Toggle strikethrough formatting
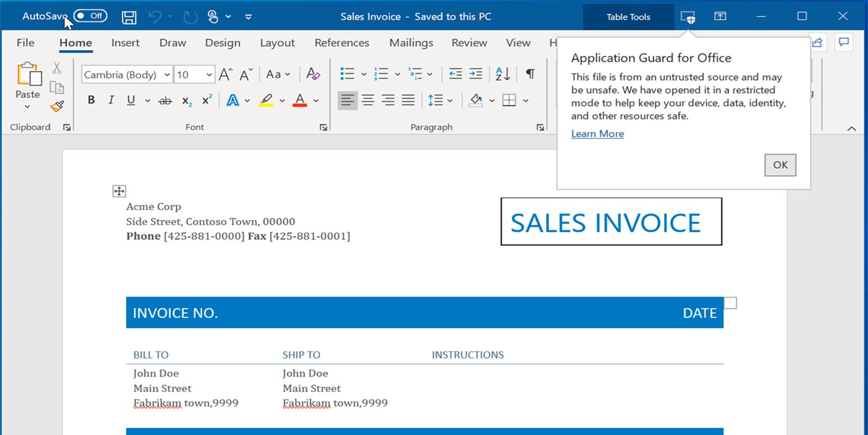Viewport: 868px width, 435px height. coord(165,100)
